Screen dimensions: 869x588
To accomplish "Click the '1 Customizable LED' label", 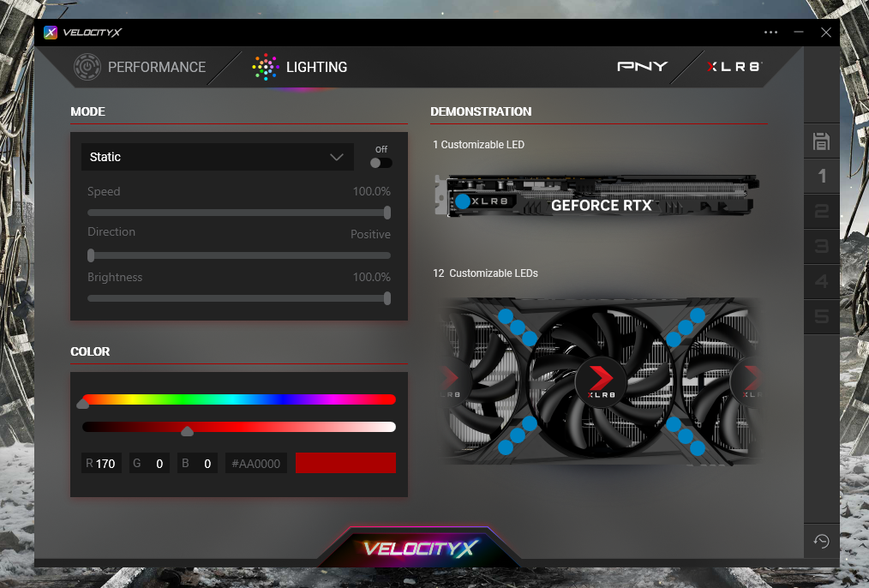I will pos(478,145).
